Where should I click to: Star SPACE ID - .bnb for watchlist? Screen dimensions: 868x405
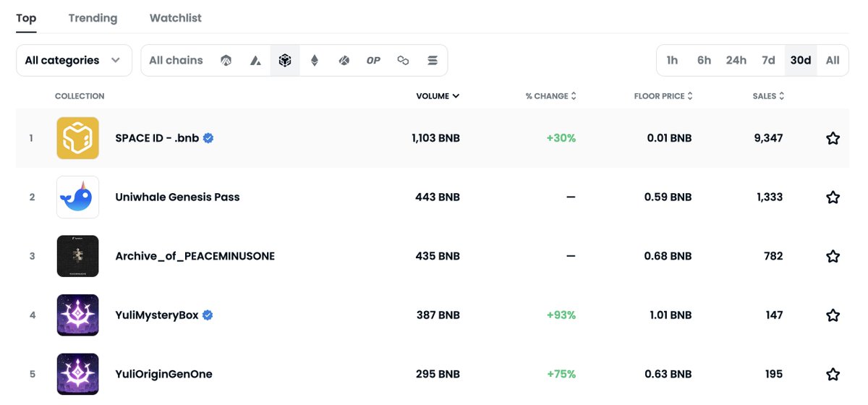pos(833,138)
